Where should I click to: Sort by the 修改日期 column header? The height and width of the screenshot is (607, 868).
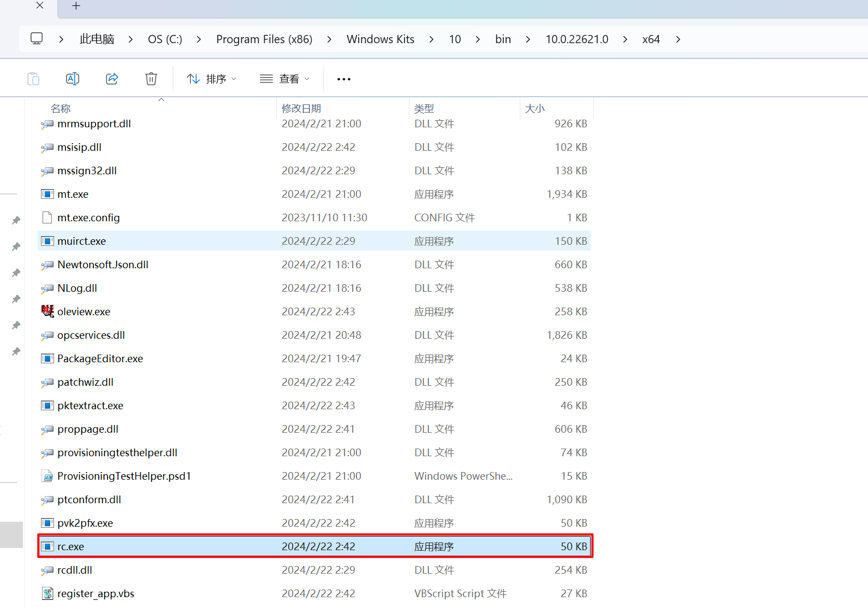click(301, 108)
